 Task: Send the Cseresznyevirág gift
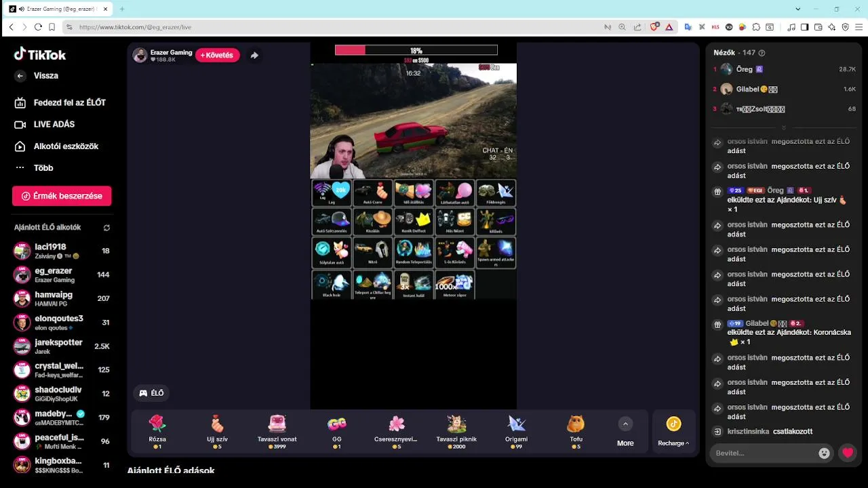(397, 432)
